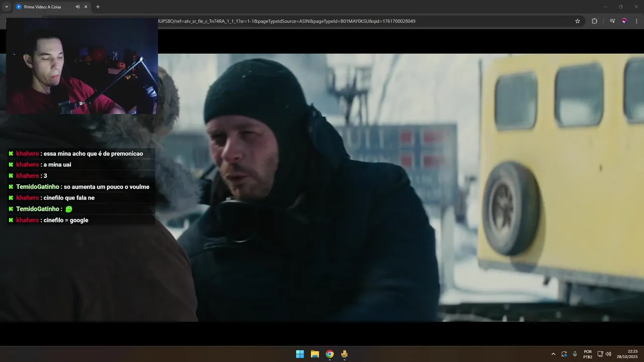The width and height of the screenshot is (644, 362).
Task: Open the media controls icon in toolbar
Action: tap(612, 21)
